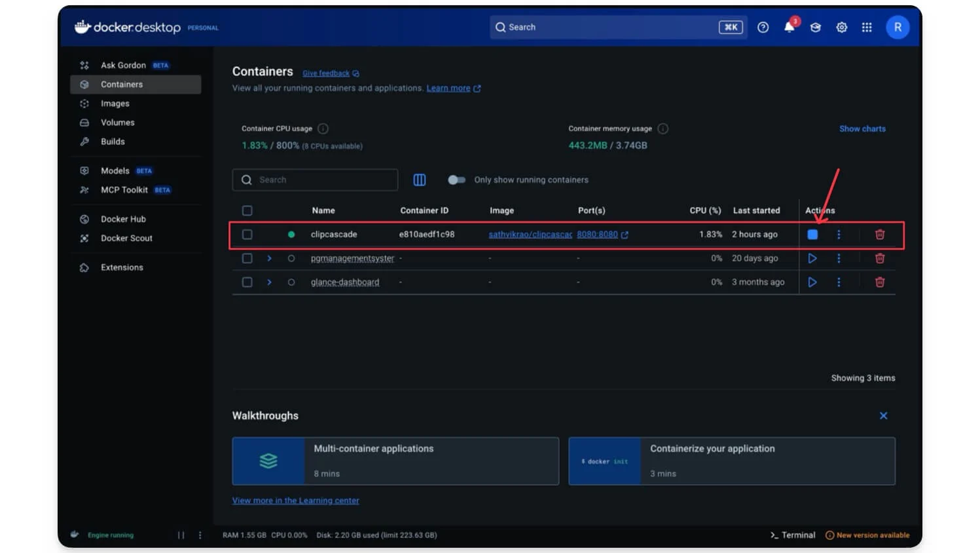Open the 8080:8080 port link
The width and height of the screenshot is (980, 553).
pos(597,235)
